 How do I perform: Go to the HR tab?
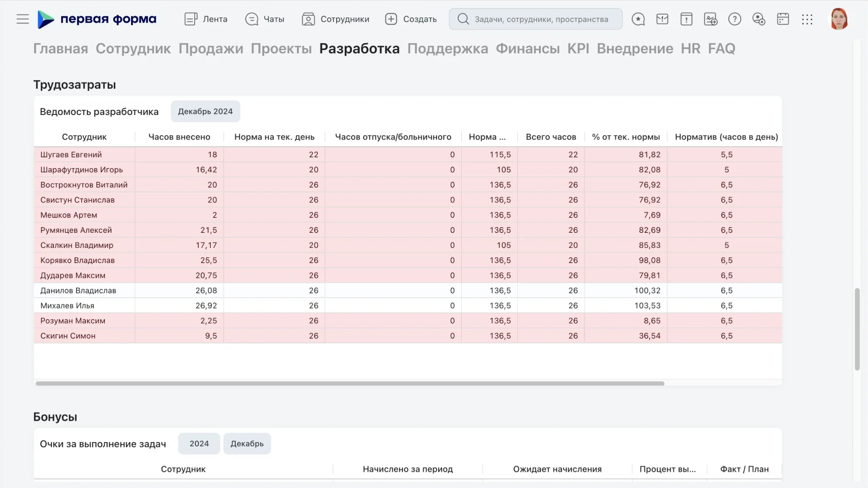(691, 49)
